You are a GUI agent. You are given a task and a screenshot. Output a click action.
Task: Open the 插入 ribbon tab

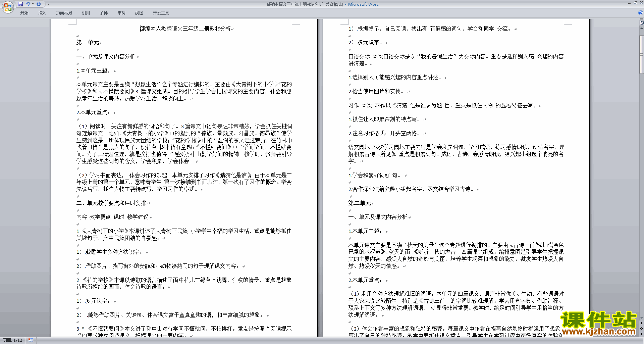click(x=42, y=13)
